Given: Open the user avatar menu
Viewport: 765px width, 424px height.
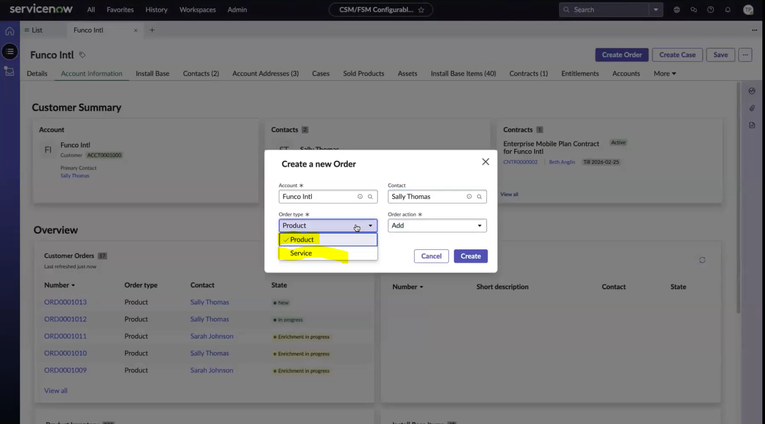Looking at the screenshot, I should [x=748, y=10].
